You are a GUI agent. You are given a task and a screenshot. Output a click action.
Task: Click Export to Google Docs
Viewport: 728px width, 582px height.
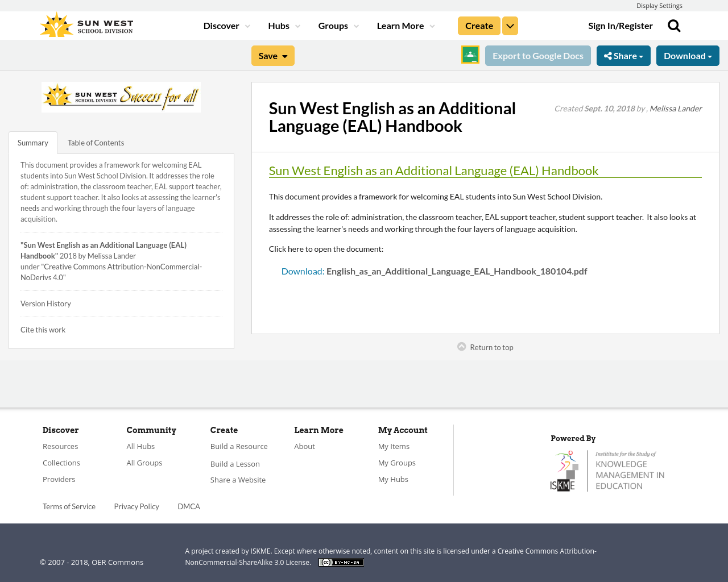click(538, 55)
